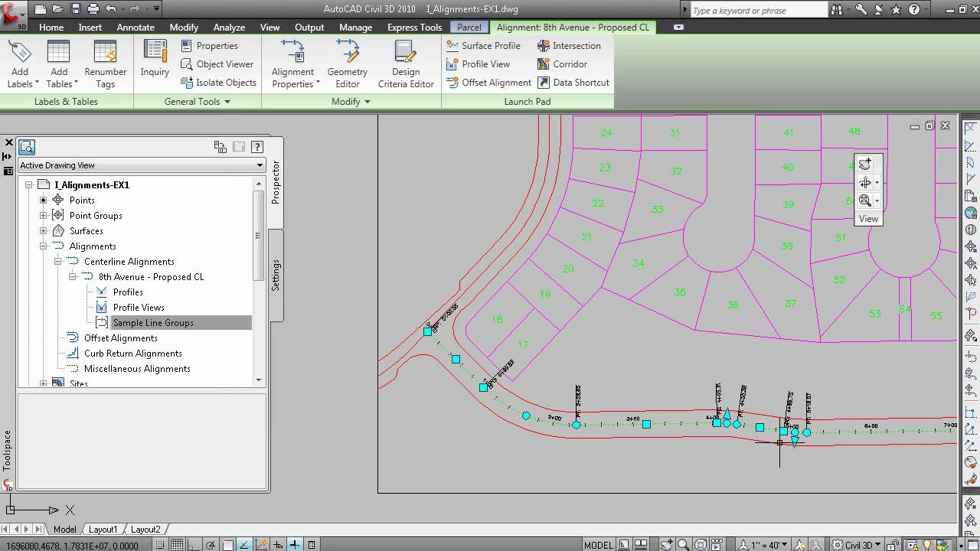This screenshot has height=551, width=980.
Task: Click the Open folder icon in quick access toolbar
Action: click(57, 9)
